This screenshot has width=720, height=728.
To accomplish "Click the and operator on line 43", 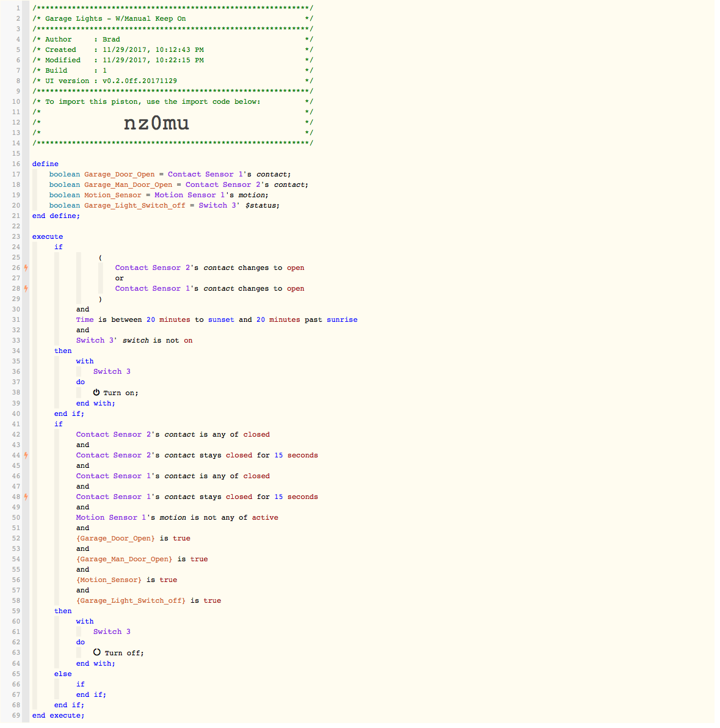I will coord(82,445).
